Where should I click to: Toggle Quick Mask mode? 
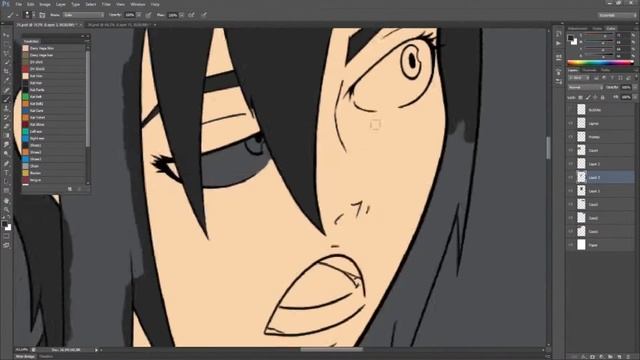(6, 236)
